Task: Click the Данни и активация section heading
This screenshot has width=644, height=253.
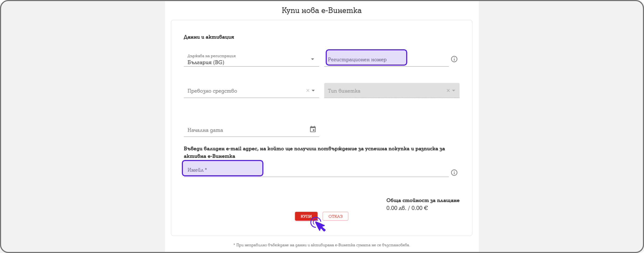Action: coord(209,37)
